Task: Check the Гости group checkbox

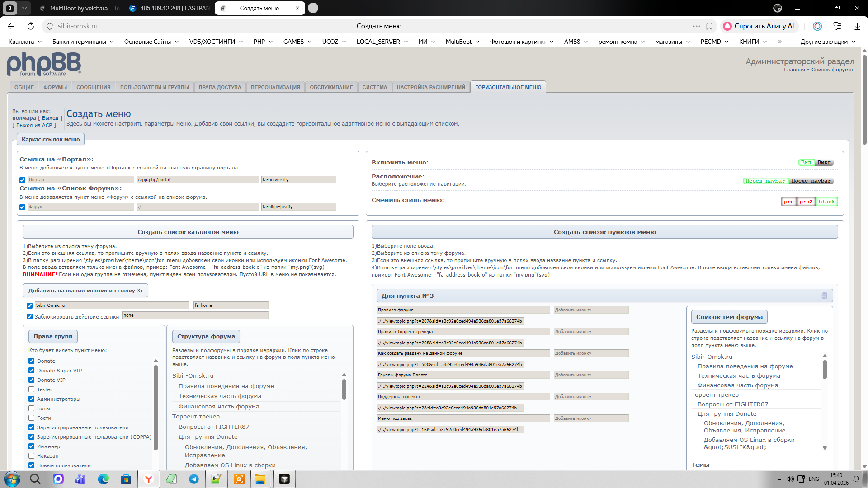Action: (x=32, y=418)
